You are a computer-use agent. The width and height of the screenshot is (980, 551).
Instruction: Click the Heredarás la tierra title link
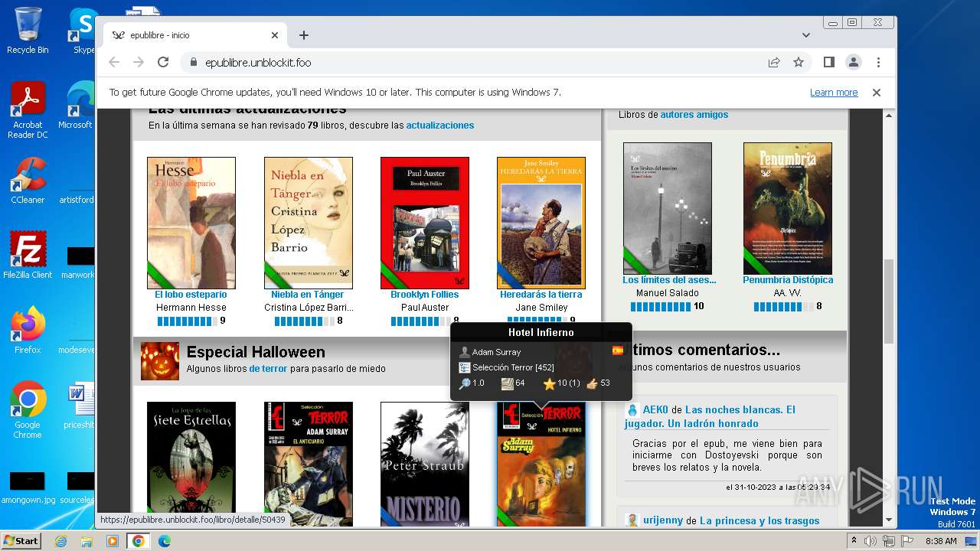(x=541, y=295)
